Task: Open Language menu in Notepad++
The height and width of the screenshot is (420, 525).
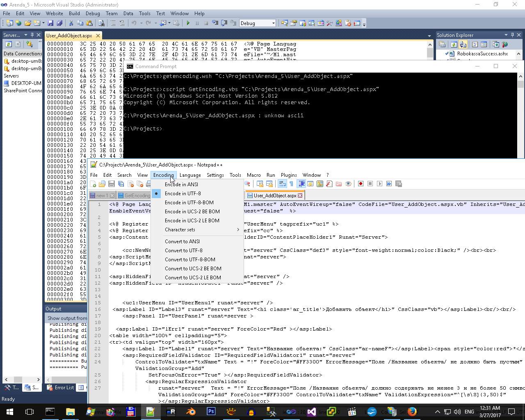Action: (190, 175)
